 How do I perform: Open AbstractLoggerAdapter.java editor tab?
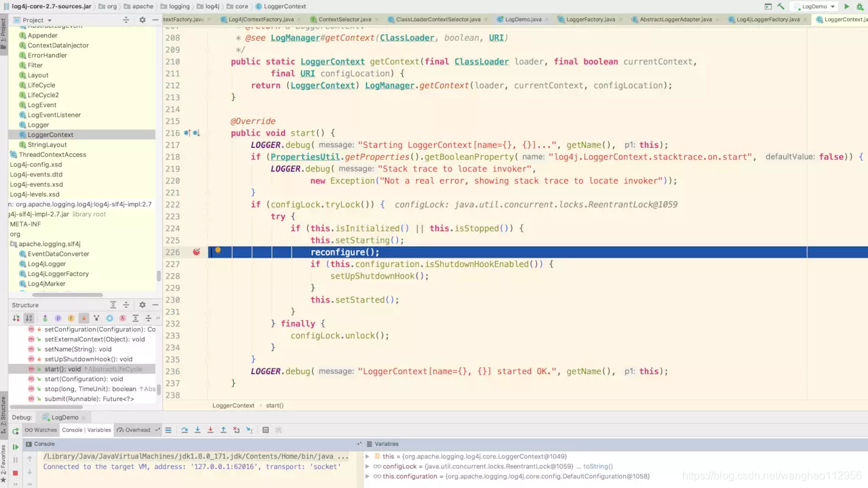pyautogui.click(x=675, y=20)
